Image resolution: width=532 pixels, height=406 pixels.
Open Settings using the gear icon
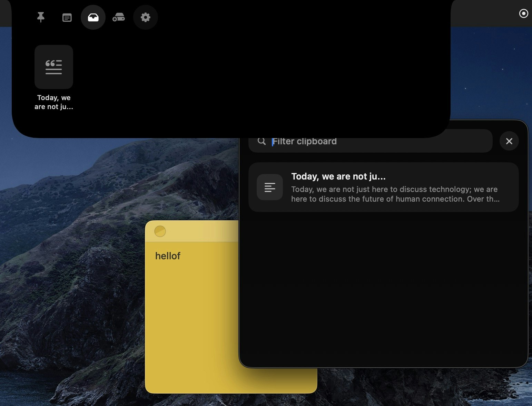point(145,17)
